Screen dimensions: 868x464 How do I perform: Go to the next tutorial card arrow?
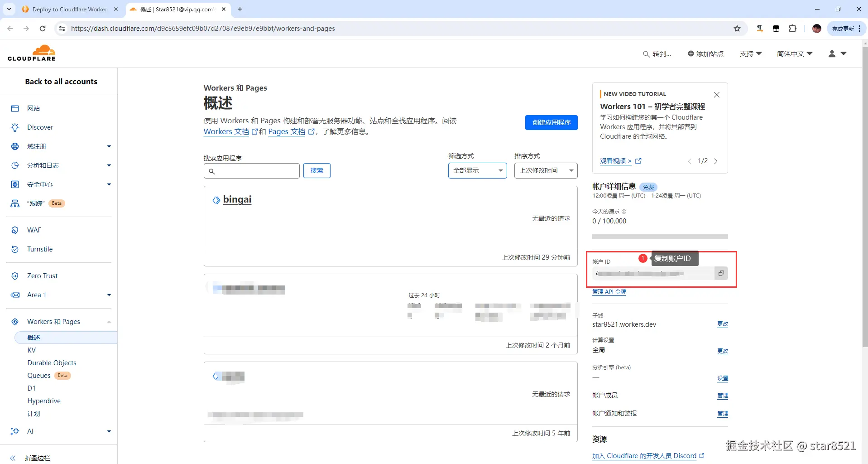point(716,161)
